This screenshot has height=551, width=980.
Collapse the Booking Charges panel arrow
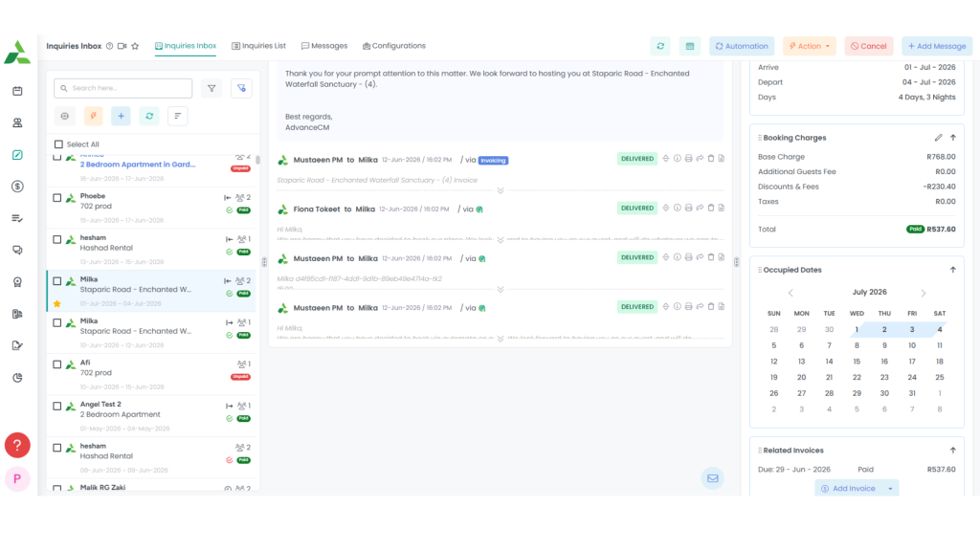pyautogui.click(x=953, y=138)
